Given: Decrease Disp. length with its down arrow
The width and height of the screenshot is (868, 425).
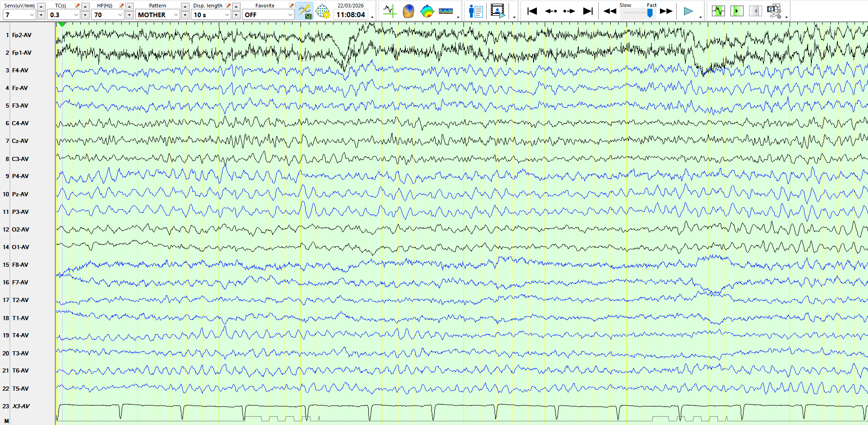Looking at the screenshot, I should (236, 15).
